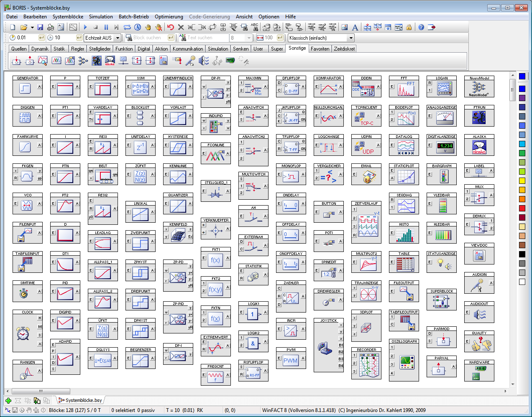Click the microphone audio-in palette icon

tap(190, 61)
